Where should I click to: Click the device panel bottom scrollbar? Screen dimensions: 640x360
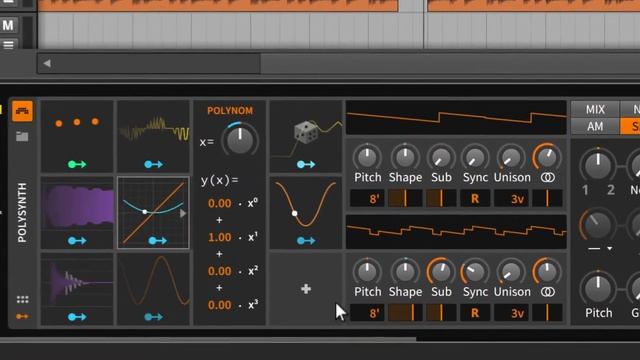pyautogui.click(x=208, y=339)
